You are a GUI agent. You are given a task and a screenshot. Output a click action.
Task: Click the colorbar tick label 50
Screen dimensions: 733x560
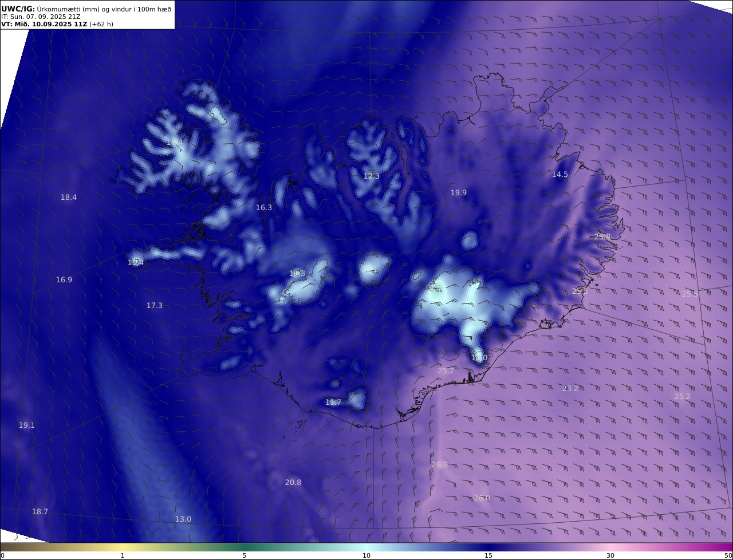pyautogui.click(x=728, y=555)
